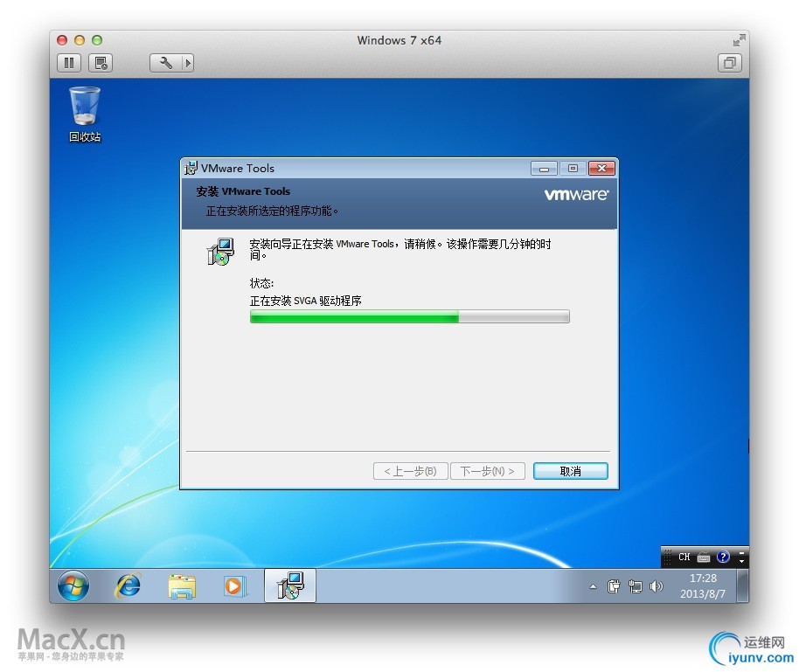Viewport: 799px width, 672px height.
Task: Click the disabled Back (上一步) button
Action: pyautogui.click(x=411, y=471)
